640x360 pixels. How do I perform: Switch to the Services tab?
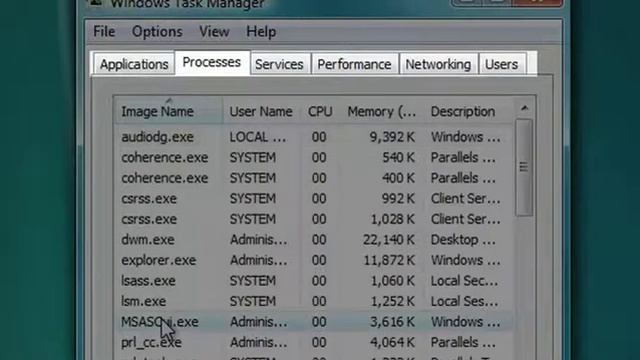click(280, 64)
